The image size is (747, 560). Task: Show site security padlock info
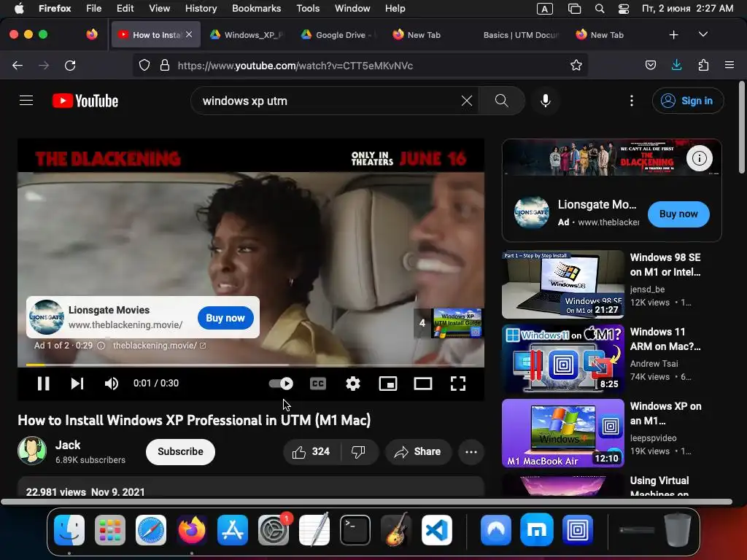coord(165,65)
